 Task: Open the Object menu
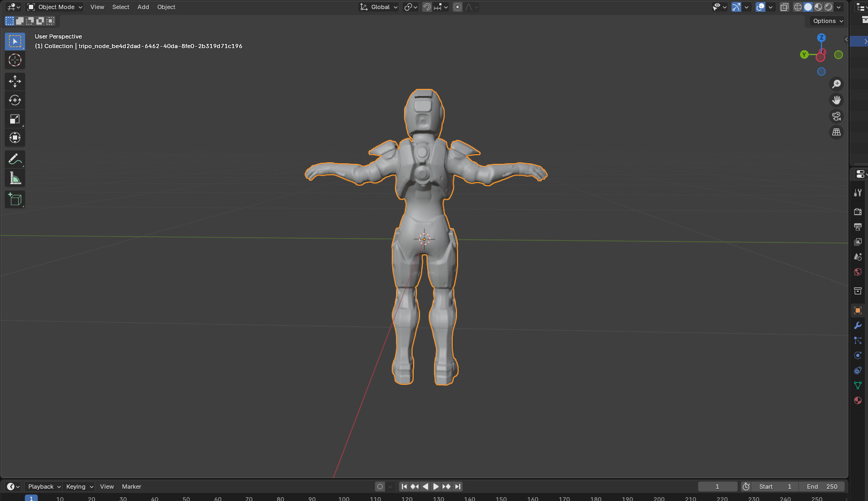(x=166, y=7)
